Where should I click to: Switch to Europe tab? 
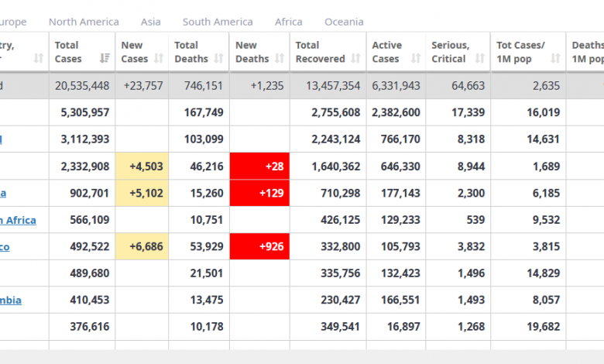pyautogui.click(x=13, y=22)
